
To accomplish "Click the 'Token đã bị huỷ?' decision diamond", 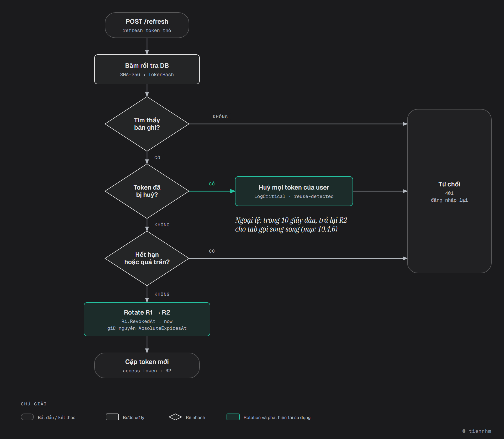I will 147,191.
